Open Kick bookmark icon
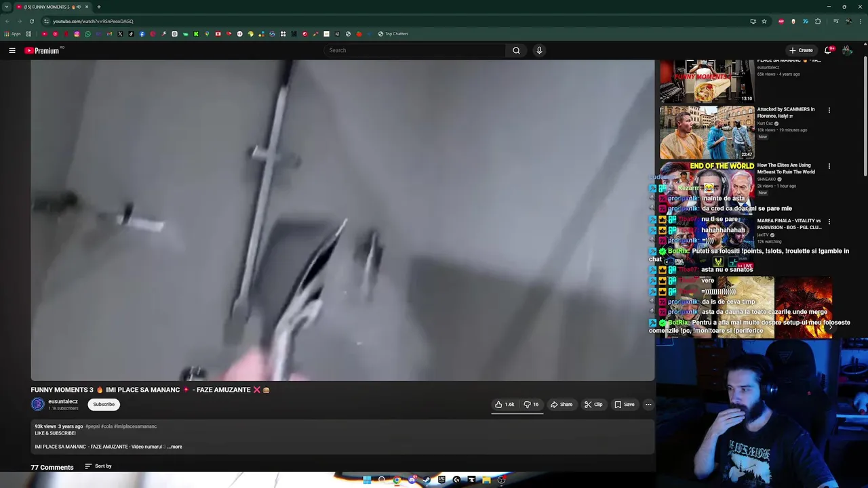The image size is (868, 488). tap(196, 34)
